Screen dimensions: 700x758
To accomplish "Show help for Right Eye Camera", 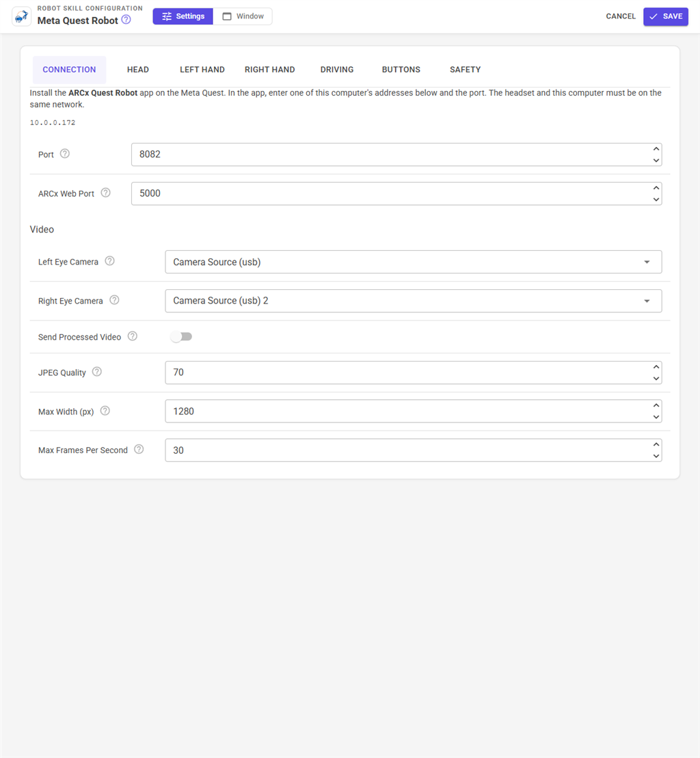I will tap(114, 300).
